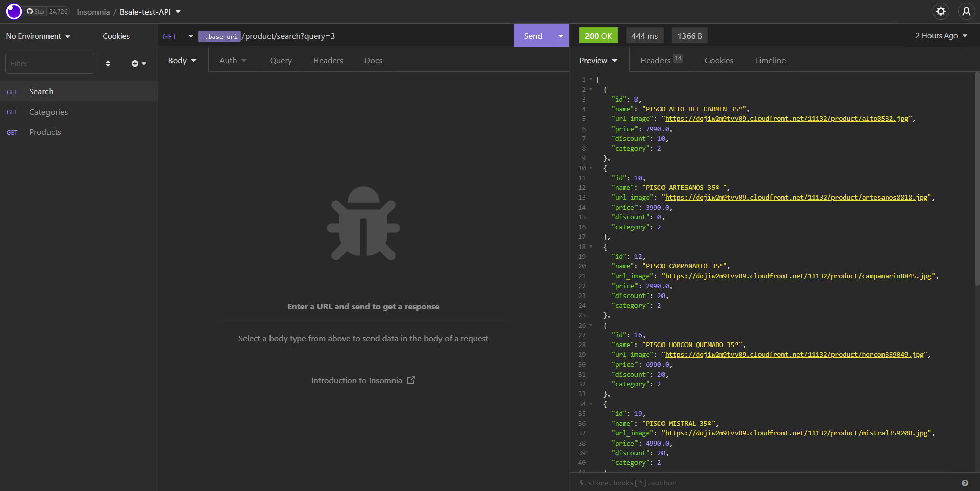Click the external-link icon beside Introduction to Insomnia

pos(411,380)
